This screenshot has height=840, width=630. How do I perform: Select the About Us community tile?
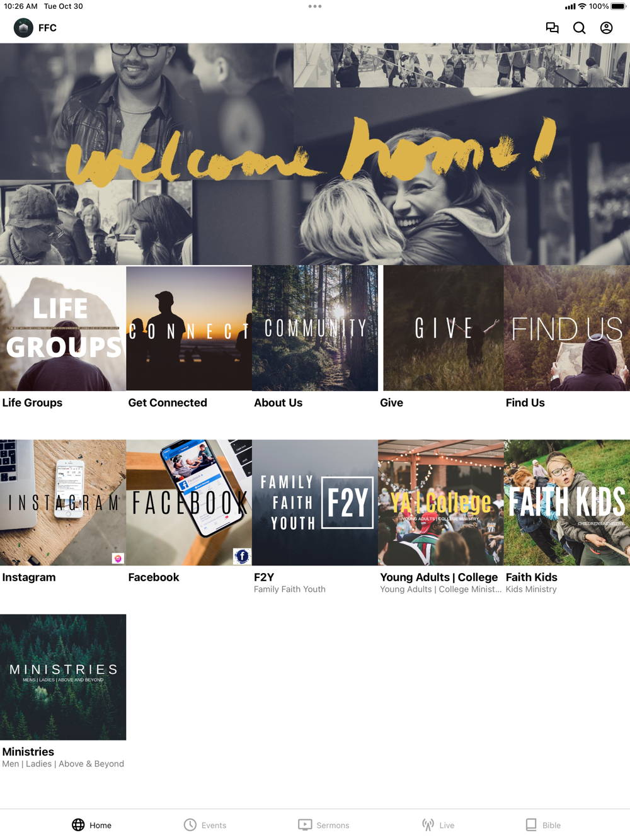pyautogui.click(x=315, y=328)
